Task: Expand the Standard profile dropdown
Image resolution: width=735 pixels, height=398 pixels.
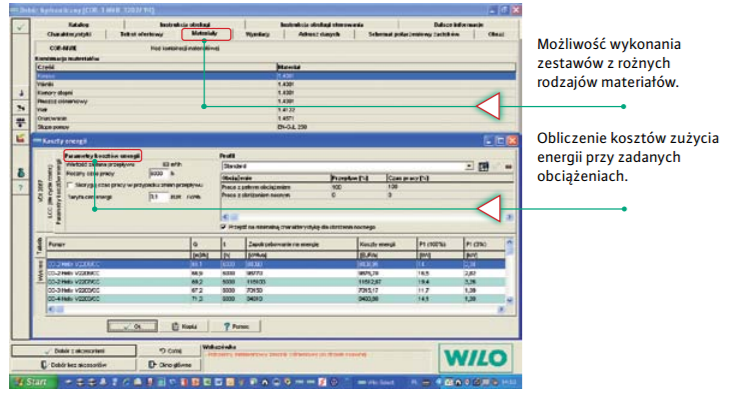Action: click(x=469, y=166)
